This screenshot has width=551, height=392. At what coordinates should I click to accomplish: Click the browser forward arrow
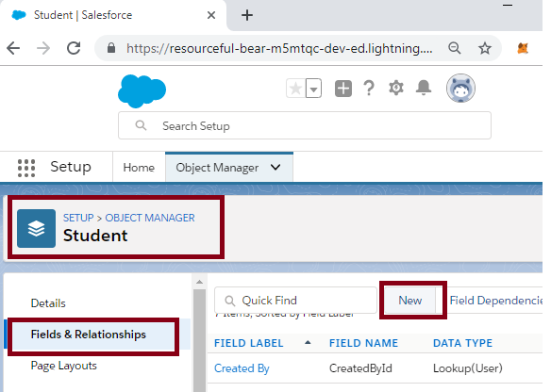click(43, 48)
